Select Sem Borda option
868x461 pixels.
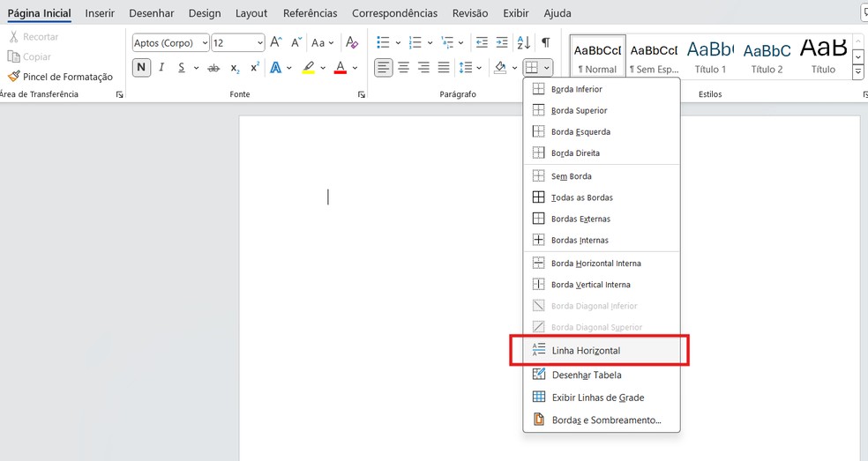(602, 176)
